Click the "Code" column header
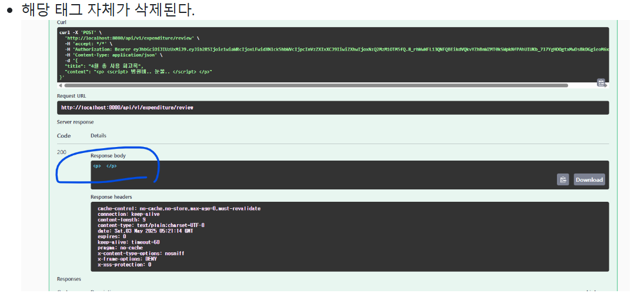Screen dimensions: 644x300 click(64, 136)
